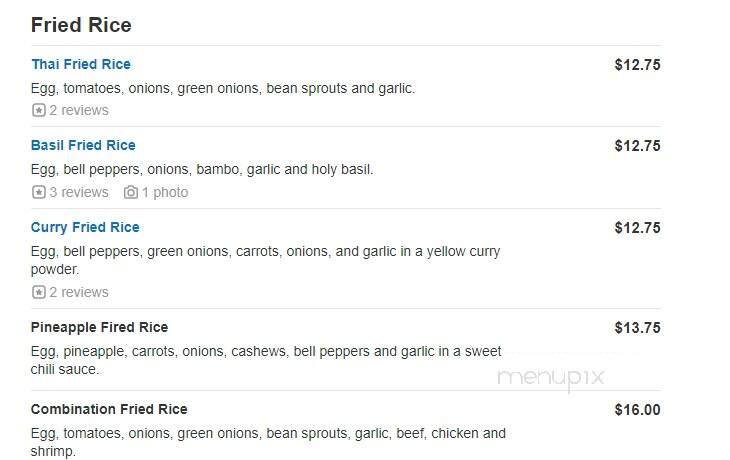The image size is (730, 460).
Task: Click the menupix watermark logo
Action: pos(551,378)
